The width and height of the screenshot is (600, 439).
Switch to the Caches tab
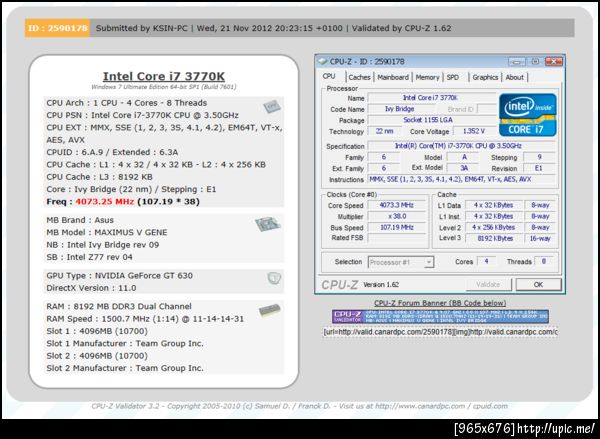coord(359,77)
